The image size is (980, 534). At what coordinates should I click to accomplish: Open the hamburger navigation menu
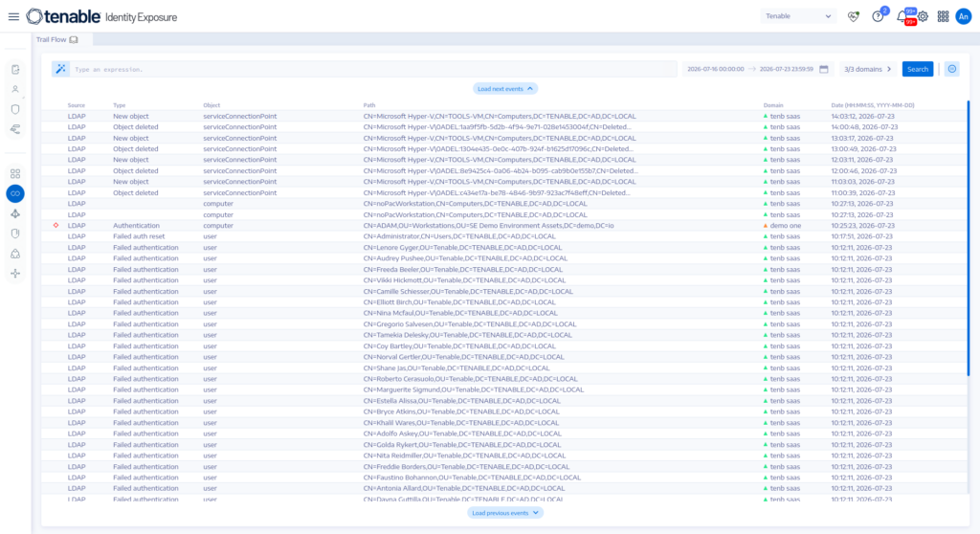(13, 17)
